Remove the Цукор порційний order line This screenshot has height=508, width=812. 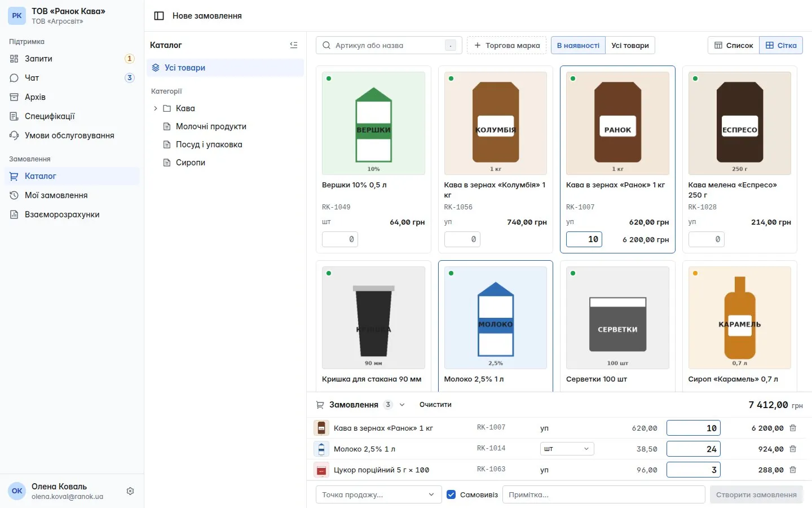coord(793,470)
